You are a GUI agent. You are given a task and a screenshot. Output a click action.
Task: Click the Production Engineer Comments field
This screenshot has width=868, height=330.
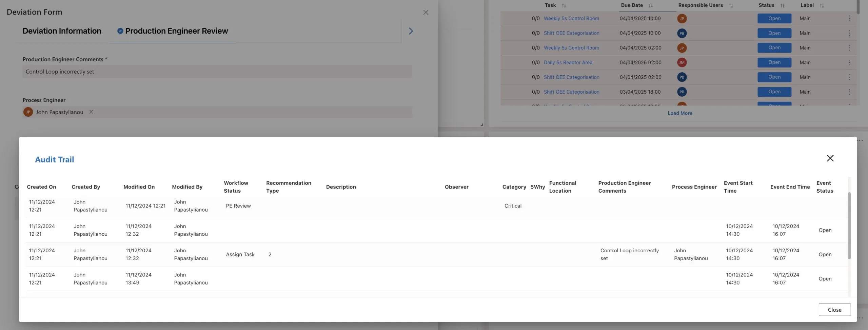(x=217, y=72)
